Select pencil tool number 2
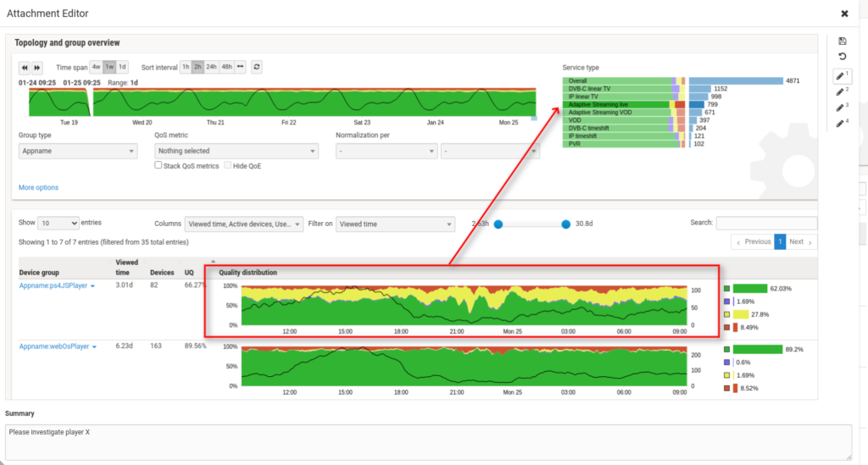The width and height of the screenshot is (868, 465). pyautogui.click(x=842, y=91)
